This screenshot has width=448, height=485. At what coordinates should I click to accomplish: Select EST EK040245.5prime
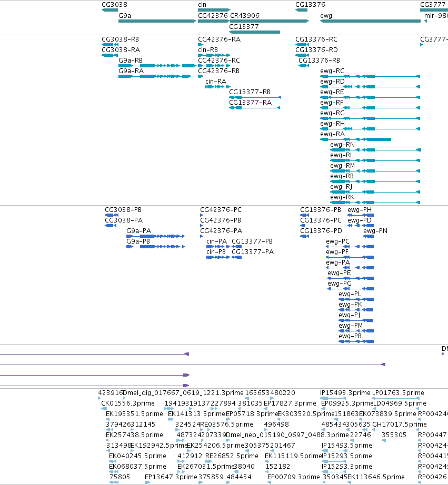coord(113,461)
